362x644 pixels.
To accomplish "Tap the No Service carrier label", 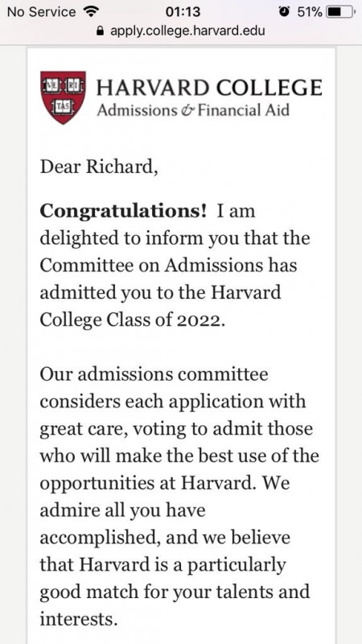I will point(42,12).
